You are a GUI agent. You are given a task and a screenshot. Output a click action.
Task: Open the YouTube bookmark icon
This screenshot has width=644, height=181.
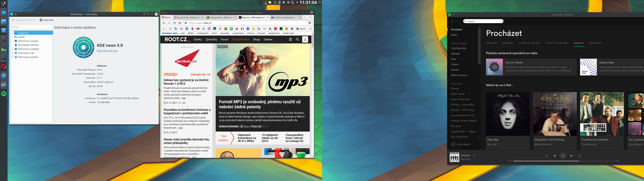198,29
